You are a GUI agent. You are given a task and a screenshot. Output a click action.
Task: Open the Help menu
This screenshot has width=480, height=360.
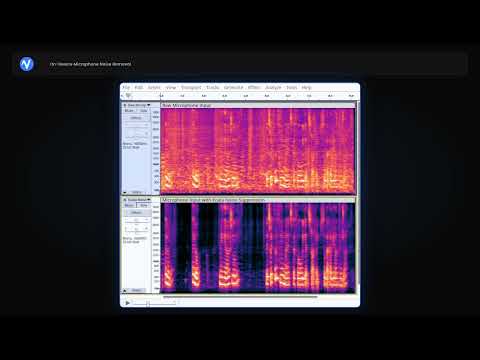click(306, 87)
